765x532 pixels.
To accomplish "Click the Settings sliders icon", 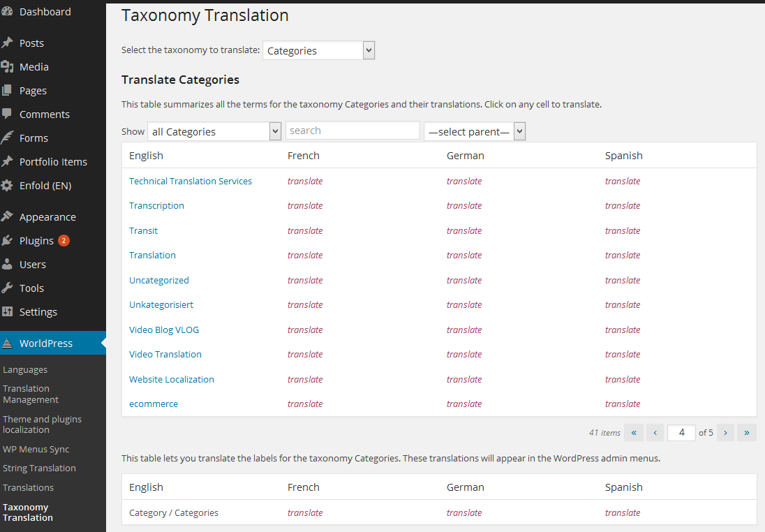I will click(x=7, y=312).
